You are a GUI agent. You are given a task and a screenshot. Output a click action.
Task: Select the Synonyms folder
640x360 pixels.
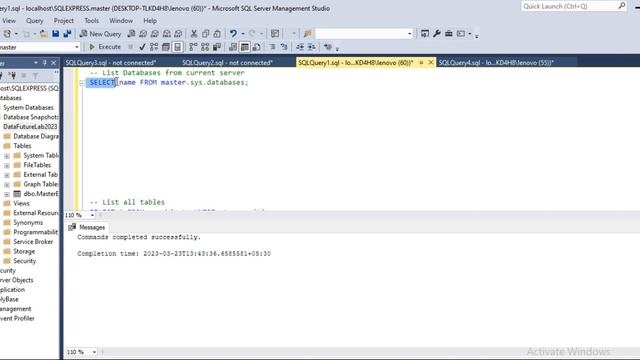(x=28, y=222)
